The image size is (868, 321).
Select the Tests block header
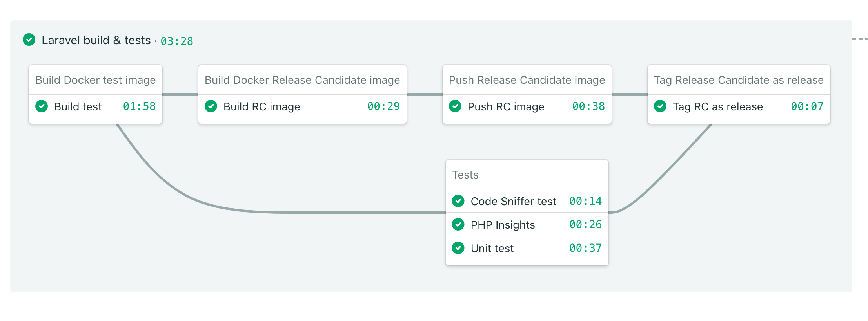coord(465,175)
